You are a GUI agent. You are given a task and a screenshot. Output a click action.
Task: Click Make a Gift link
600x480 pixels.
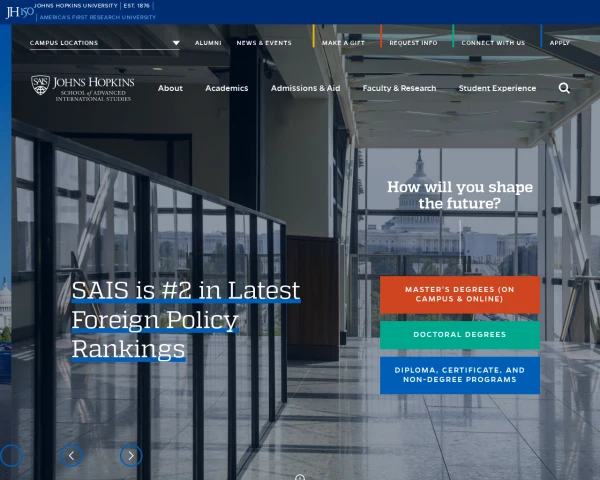coord(343,43)
